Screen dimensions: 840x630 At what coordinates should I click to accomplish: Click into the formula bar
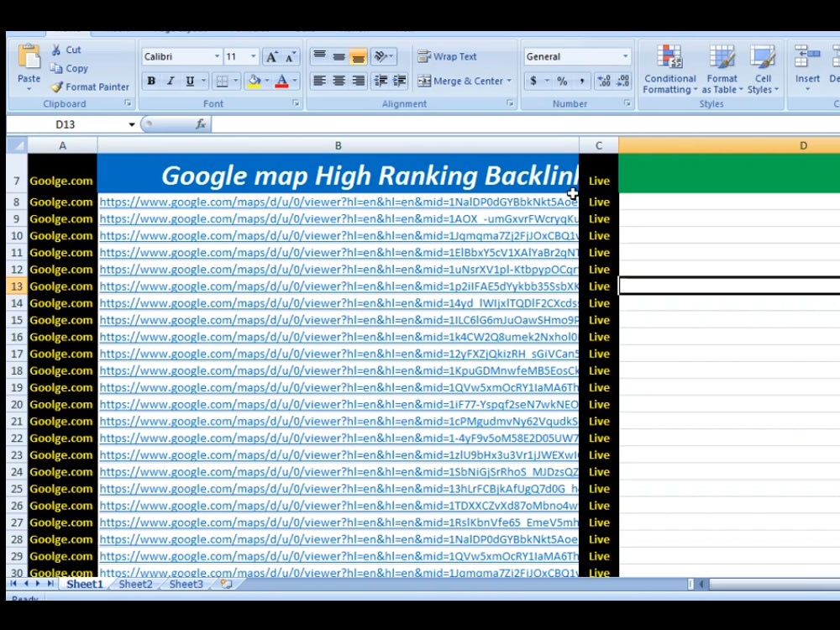(525, 124)
